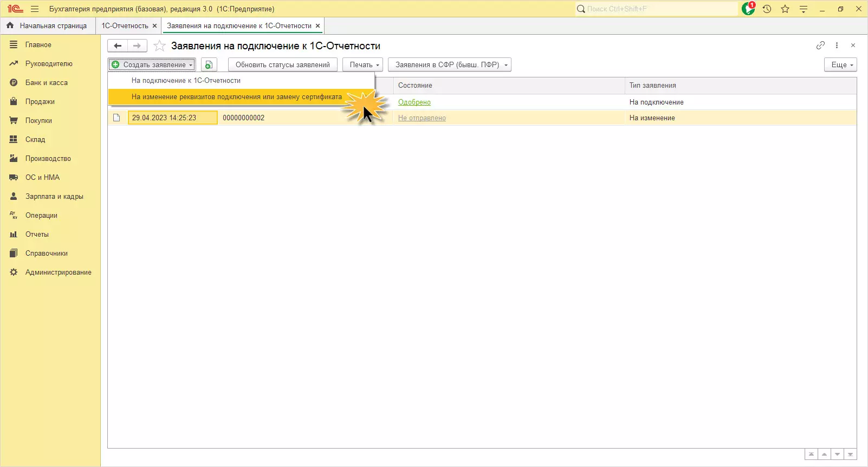
Task: Open the ОС и НМА section
Action: pos(42,178)
